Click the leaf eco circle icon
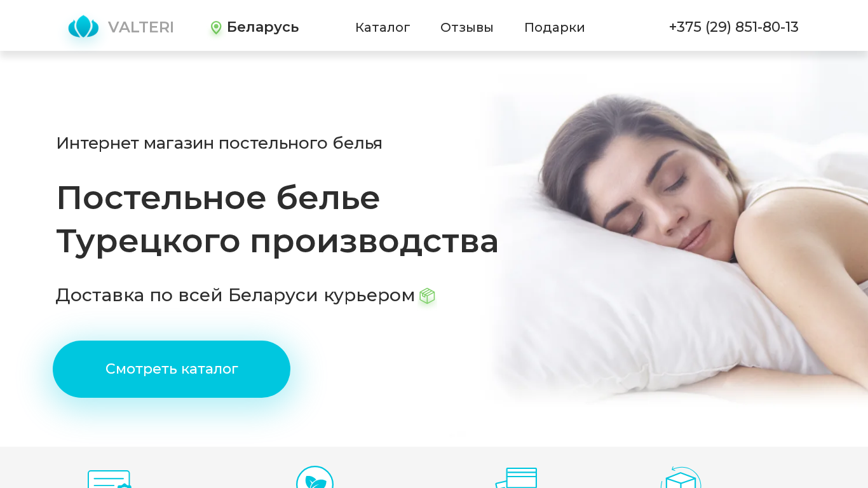This screenshot has width=868, height=488. click(x=315, y=477)
